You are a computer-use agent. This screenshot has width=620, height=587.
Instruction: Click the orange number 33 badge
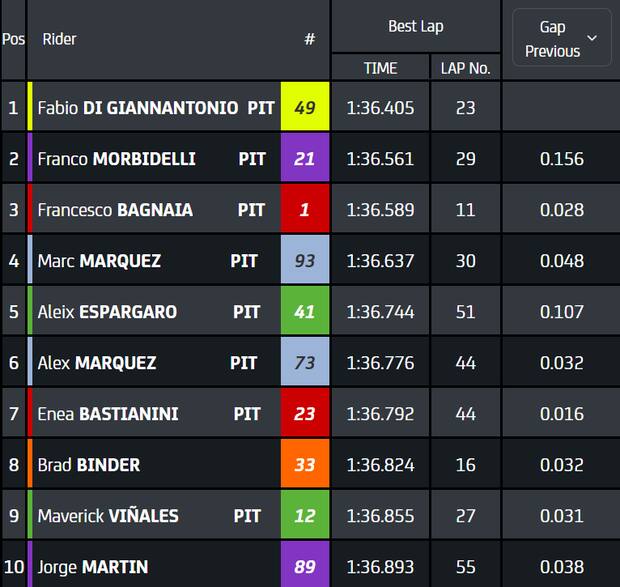tap(305, 464)
